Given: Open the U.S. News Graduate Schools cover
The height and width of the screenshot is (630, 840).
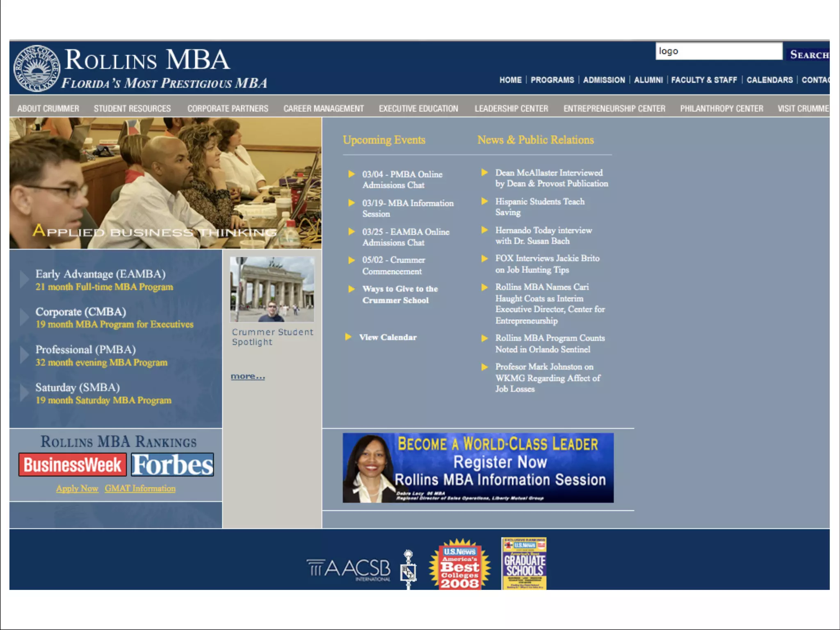Looking at the screenshot, I should pos(524,564).
